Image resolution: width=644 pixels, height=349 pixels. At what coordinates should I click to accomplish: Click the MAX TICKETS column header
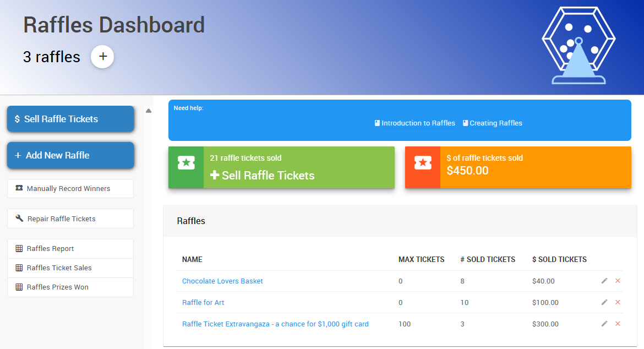pos(422,259)
